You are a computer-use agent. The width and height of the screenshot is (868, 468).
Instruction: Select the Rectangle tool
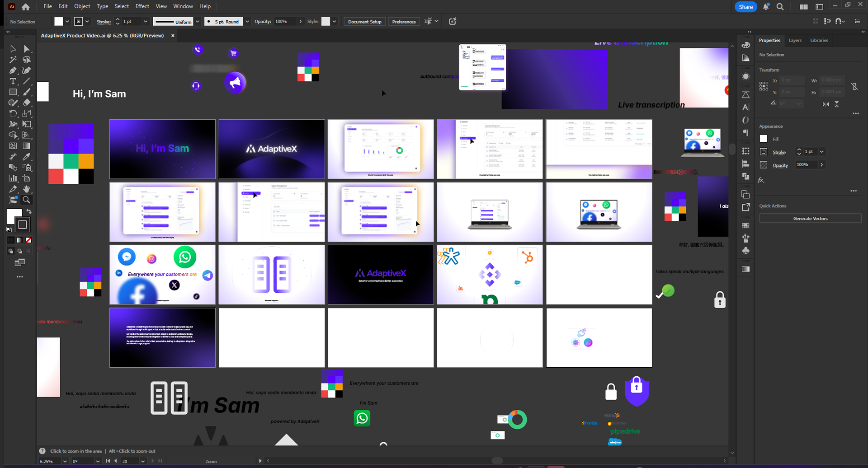click(13, 92)
